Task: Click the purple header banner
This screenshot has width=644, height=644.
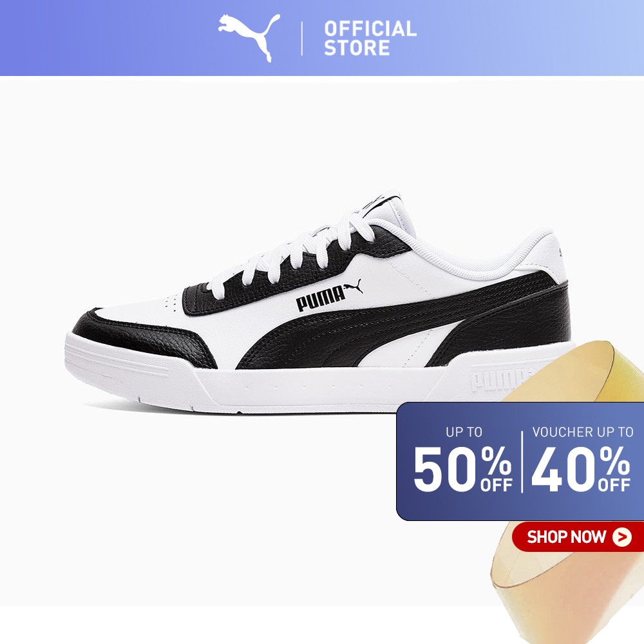Action: (x=322, y=38)
